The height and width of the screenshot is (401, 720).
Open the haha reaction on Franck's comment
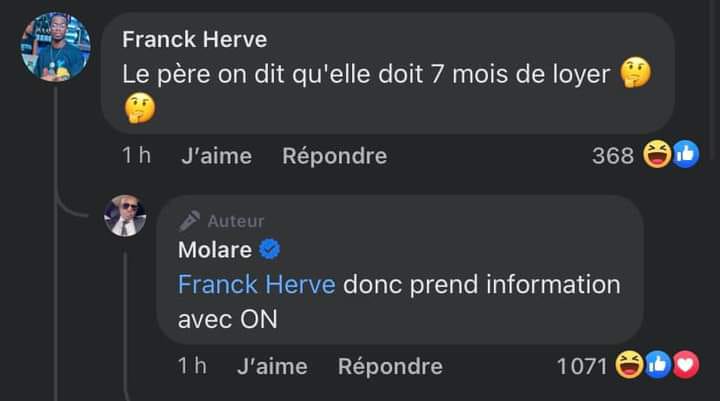(x=657, y=154)
